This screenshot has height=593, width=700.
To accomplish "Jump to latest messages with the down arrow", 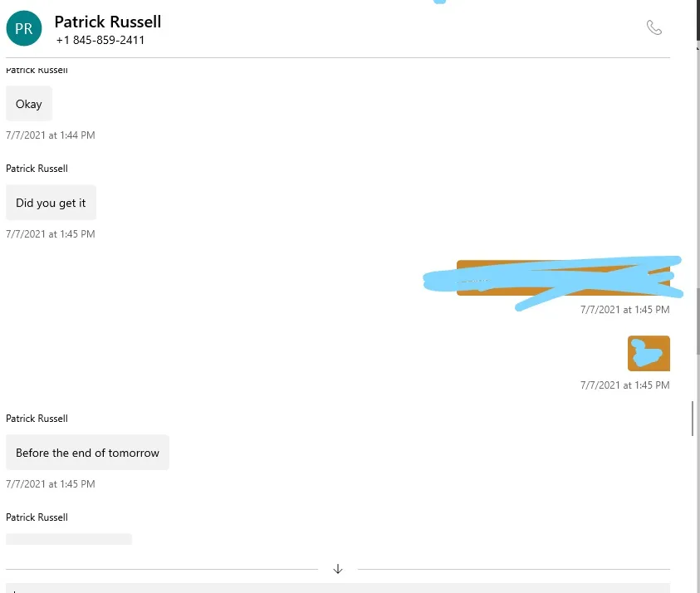I will click(x=338, y=568).
